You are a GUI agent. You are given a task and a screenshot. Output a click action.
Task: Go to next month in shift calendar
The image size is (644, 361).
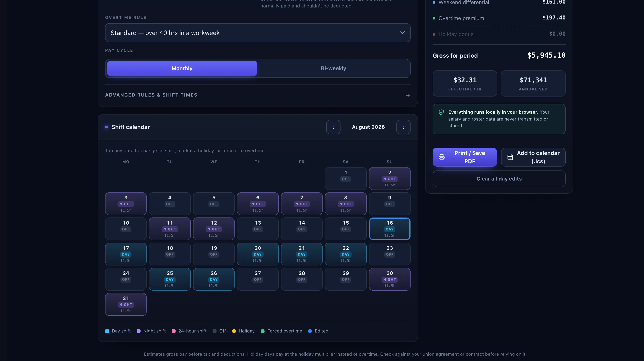click(403, 127)
